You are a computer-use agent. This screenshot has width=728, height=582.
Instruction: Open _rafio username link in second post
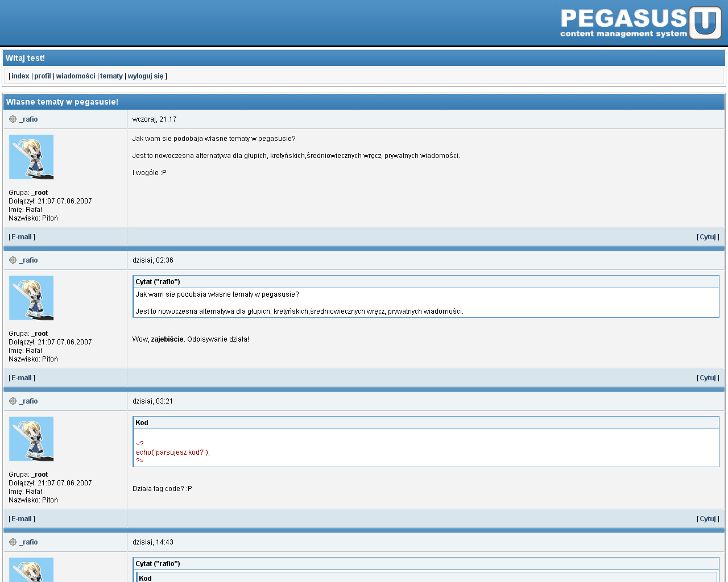coord(28,260)
